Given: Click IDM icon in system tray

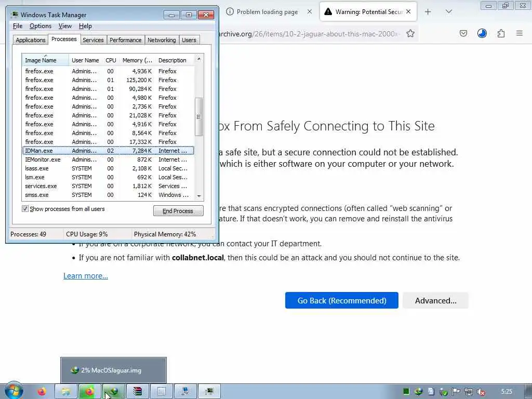Looking at the screenshot, I should (x=419, y=392).
